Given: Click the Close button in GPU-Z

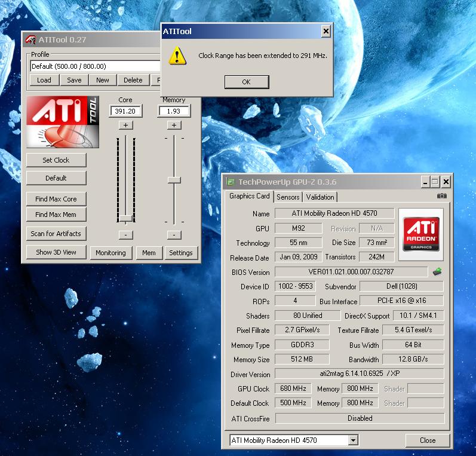Looking at the screenshot, I should tap(428, 440).
